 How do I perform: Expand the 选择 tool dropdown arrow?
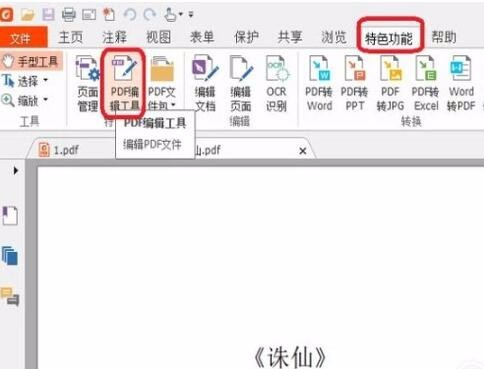click(x=46, y=80)
